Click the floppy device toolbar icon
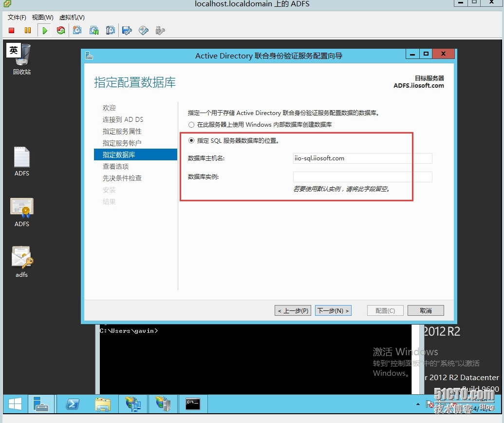This screenshot has height=423, width=504. tap(127, 31)
